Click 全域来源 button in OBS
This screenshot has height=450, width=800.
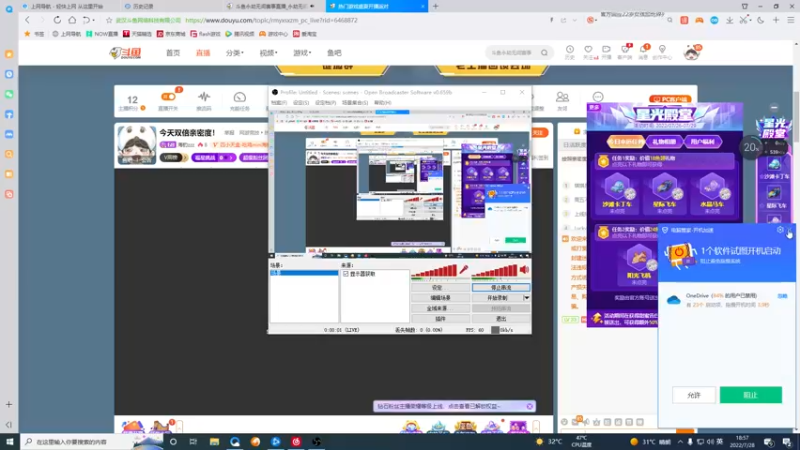[x=441, y=308]
